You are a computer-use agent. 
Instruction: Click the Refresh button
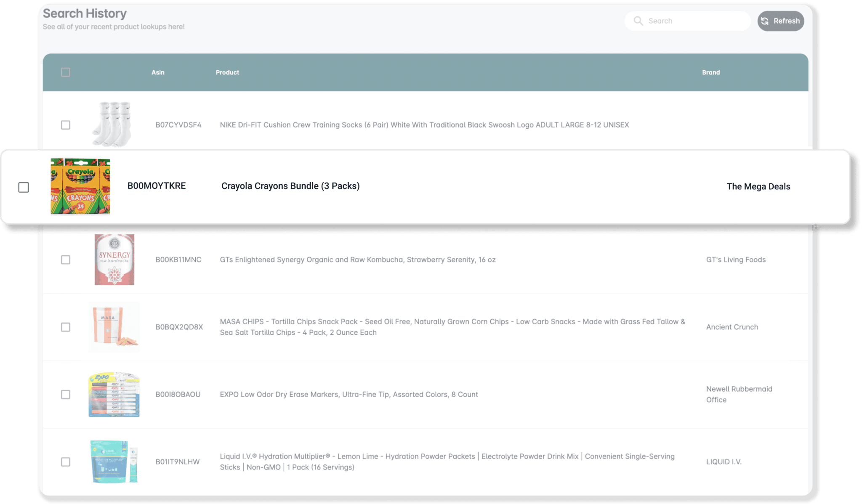[x=780, y=21]
